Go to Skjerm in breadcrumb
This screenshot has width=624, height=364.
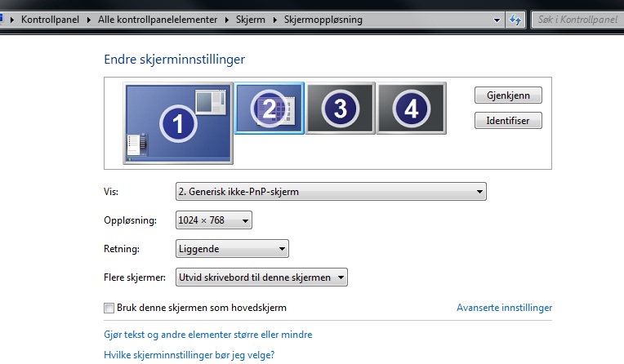[250, 20]
